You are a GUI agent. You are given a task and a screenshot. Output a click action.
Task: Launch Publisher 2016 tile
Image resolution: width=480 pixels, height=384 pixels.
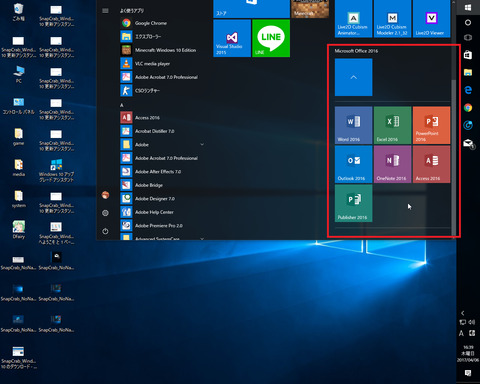coord(353,203)
